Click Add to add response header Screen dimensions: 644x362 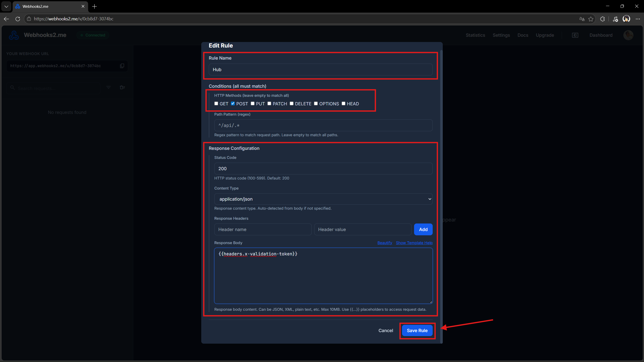click(423, 229)
